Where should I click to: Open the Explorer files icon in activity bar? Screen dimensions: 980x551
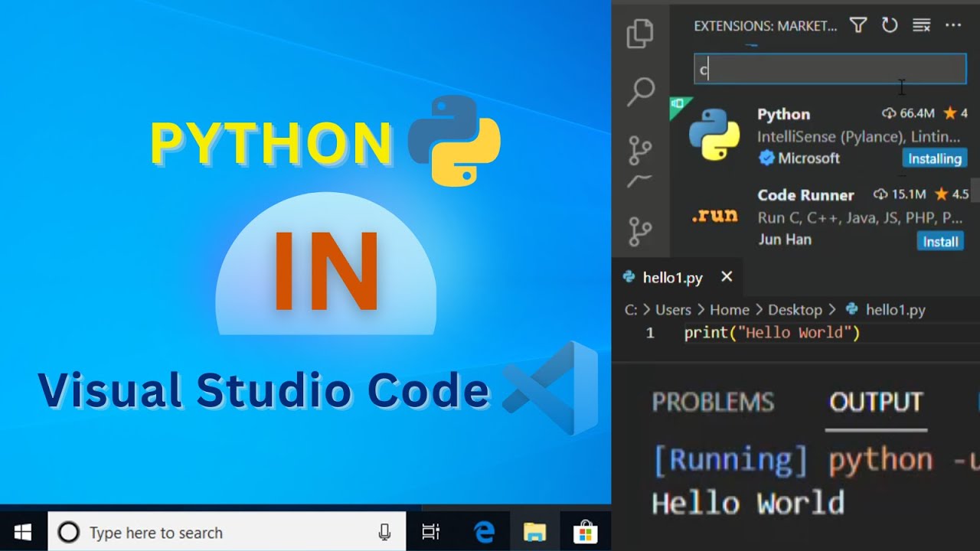[640, 34]
